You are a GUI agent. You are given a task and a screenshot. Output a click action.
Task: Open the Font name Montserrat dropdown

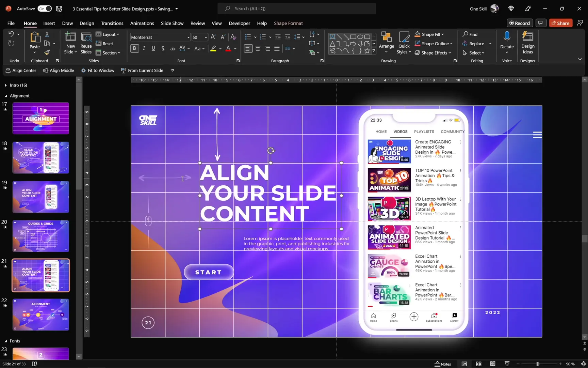[x=188, y=37]
